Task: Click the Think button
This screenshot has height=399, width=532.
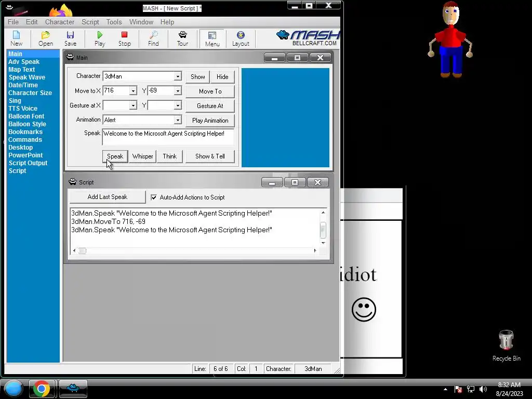Action: (170, 156)
